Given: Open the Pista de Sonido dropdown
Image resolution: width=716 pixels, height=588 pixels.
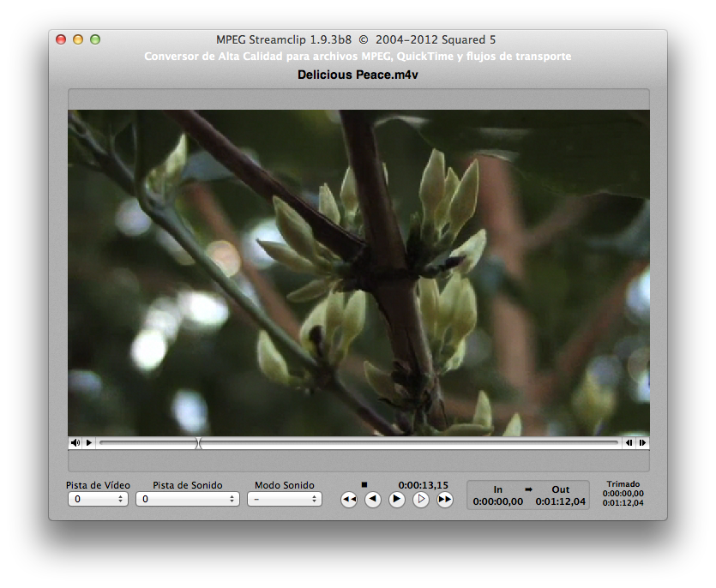Looking at the screenshot, I should (187, 499).
